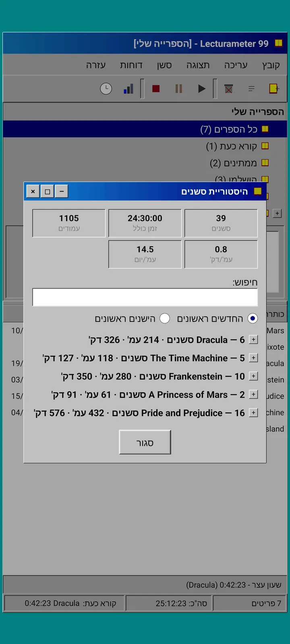The image size is (290, 644).
Task: Start a reading session with play
Action: click(202, 89)
